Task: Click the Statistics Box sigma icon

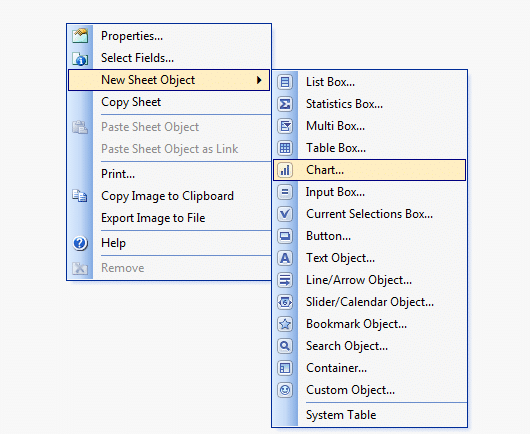Action: tap(285, 104)
